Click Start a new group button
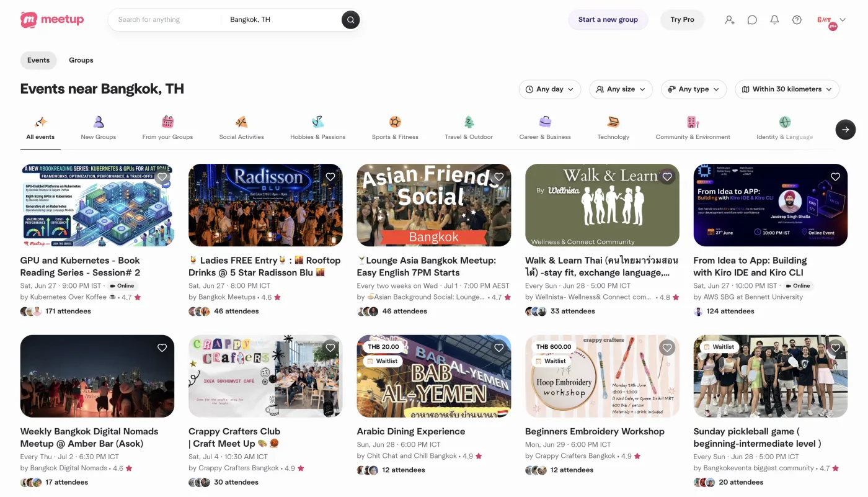 [608, 20]
